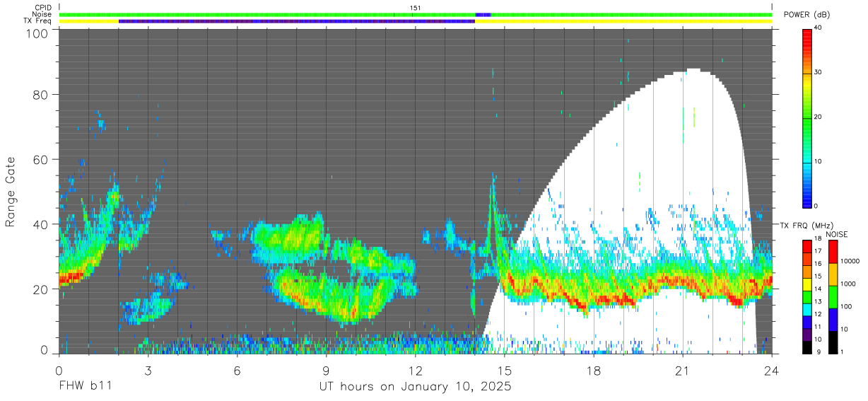Click the 1 label on the NOISE scale
Viewport: 868px width, 401px height.
point(841,351)
